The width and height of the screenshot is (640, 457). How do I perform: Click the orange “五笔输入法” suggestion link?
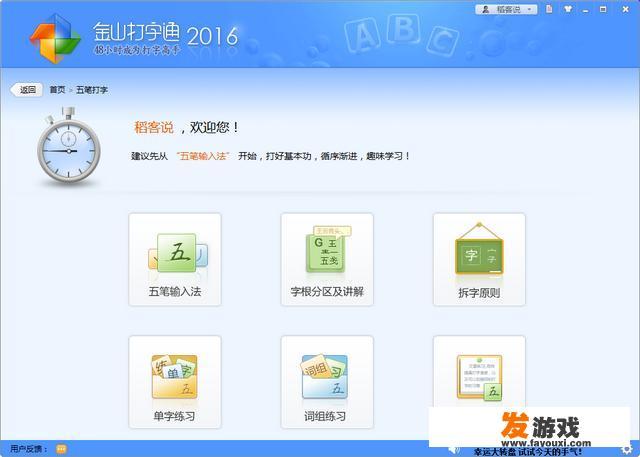point(203,156)
